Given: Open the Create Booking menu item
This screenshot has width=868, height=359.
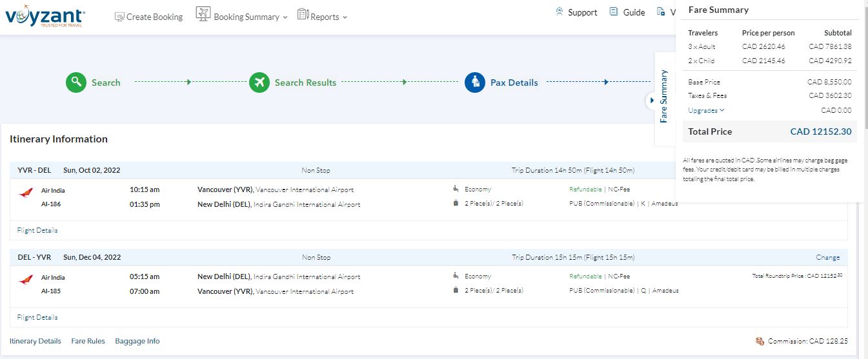Looking at the screenshot, I should [x=154, y=17].
